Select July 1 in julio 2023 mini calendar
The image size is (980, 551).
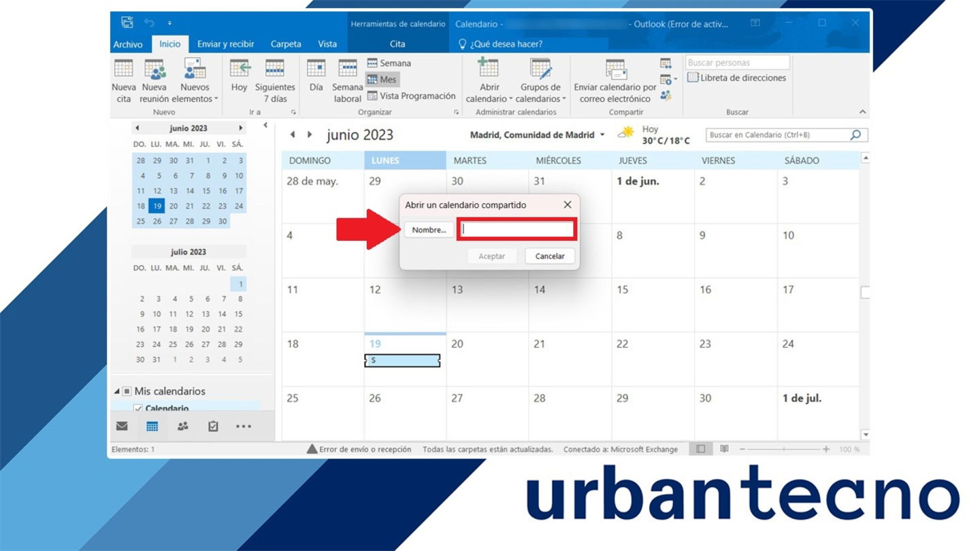tap(238, 284)
